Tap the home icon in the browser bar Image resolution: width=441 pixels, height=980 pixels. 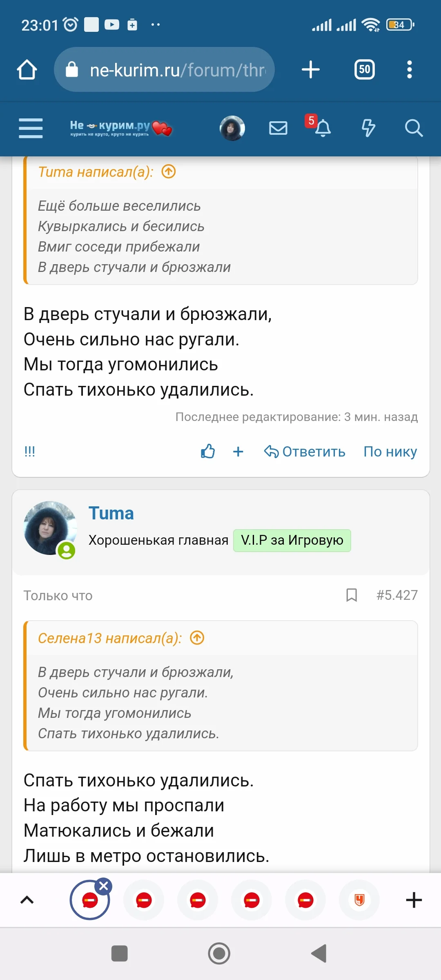pyautogui.click(x=27, y=69)
